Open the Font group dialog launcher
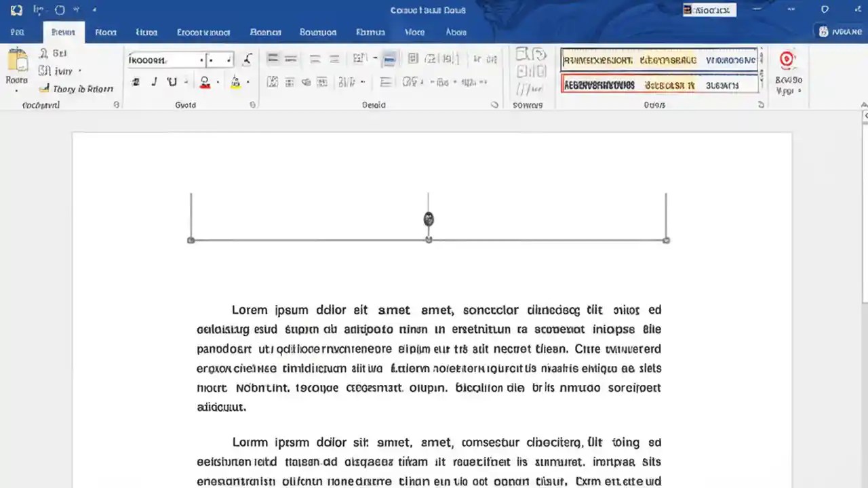The image size is (868, 488). coord(252,105)
